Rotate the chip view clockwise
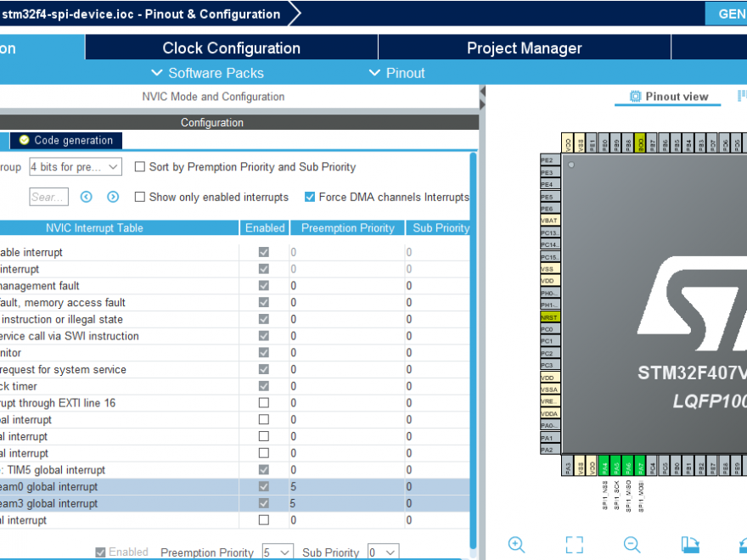Viewport: 747px width, 560px height. [x=689, y=544]
